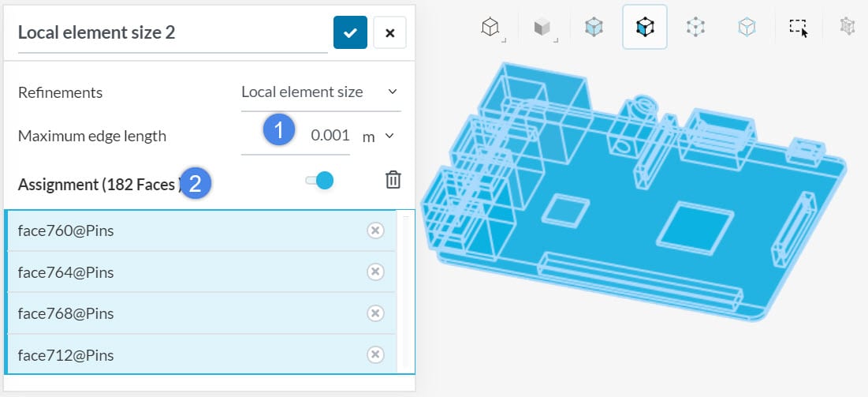
Task: Switch to the edge selection mode icon
Action: [746, 28]
